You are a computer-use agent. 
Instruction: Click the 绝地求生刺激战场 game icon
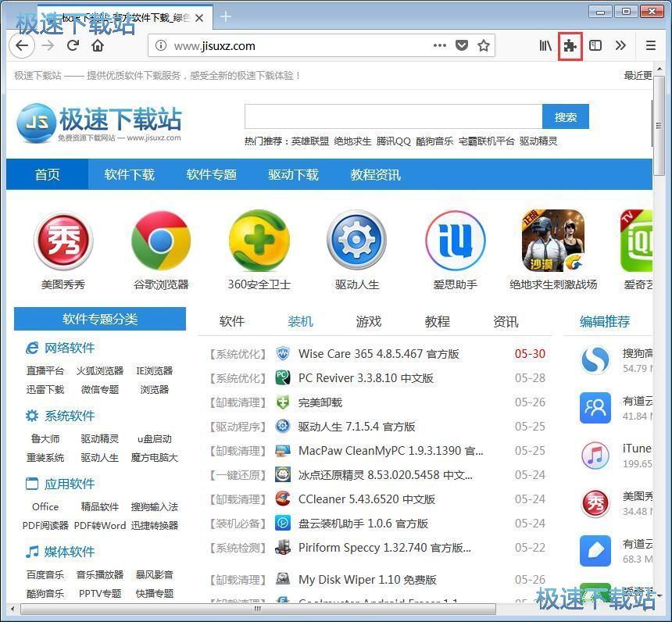click(553, 241)
